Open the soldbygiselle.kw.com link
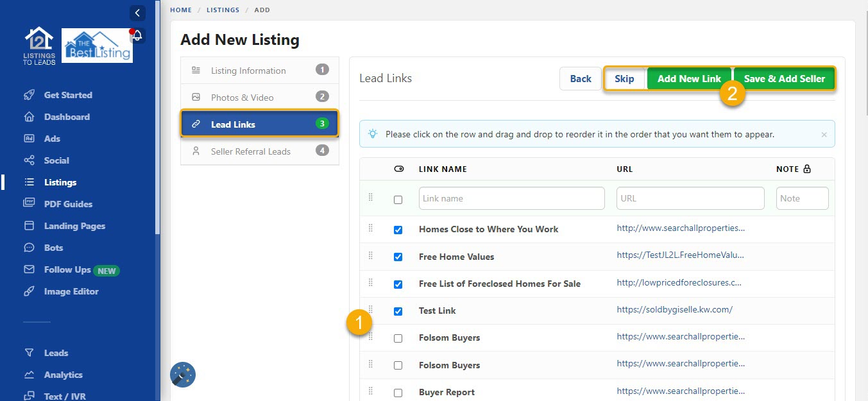 coord(674,310)
